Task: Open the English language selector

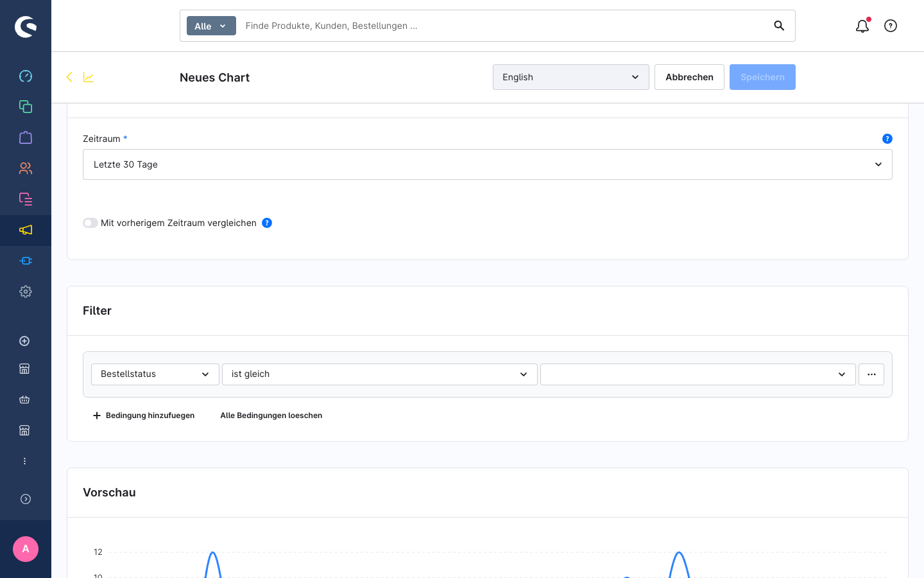Action: pos(571,77)
